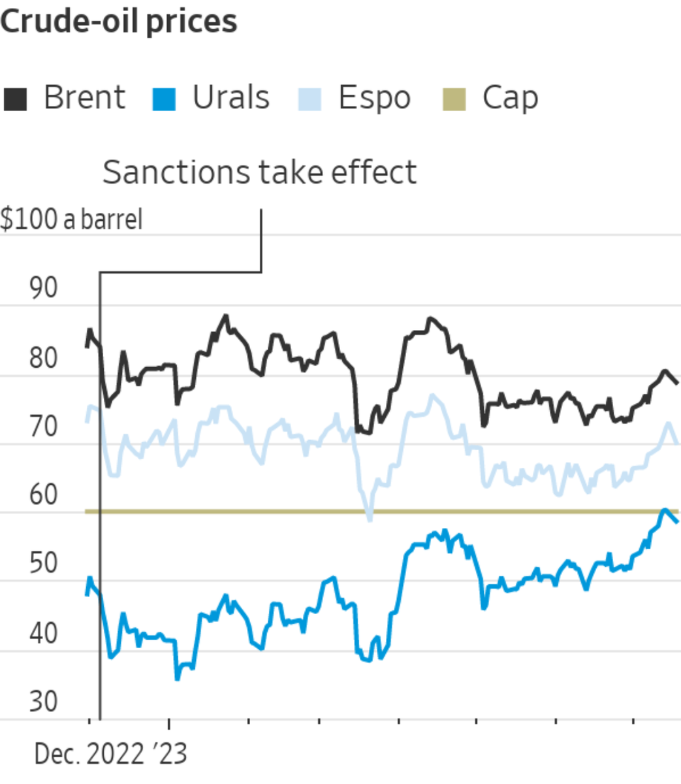This screenshot has width=681, height=784.
Task: Select the Urals legend label
Action: click(x=231, y=98)
